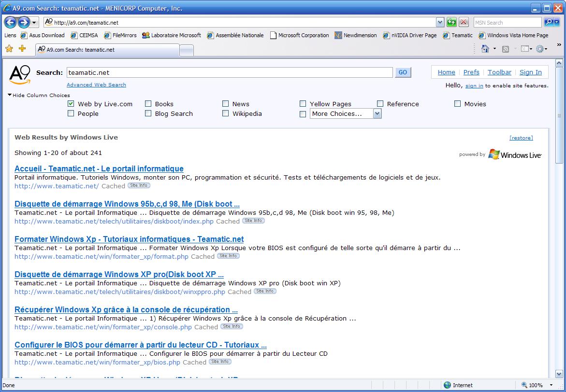Enable the Wikipedia checkbox
This screenshot has height=392, width=566.
(226, 113)
